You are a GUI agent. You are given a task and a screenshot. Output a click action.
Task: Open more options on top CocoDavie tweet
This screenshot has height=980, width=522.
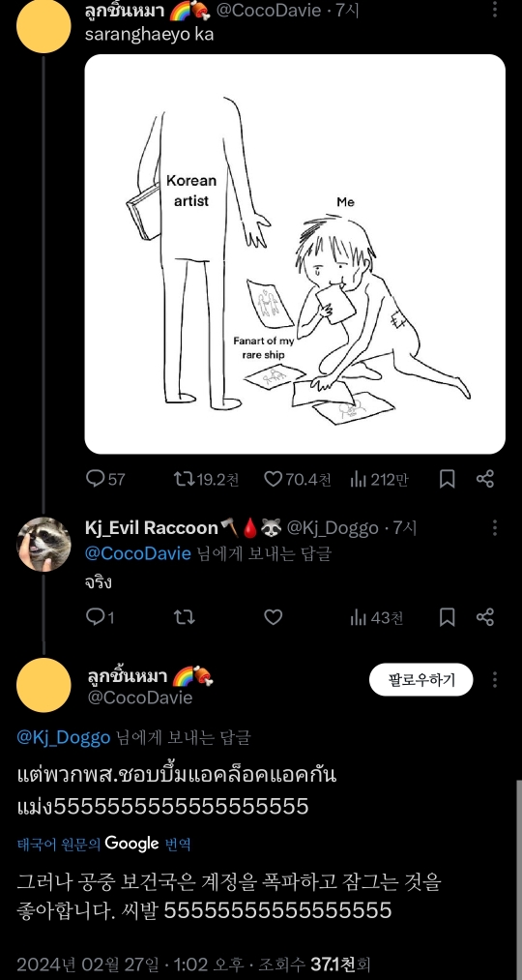pos(495,9)
